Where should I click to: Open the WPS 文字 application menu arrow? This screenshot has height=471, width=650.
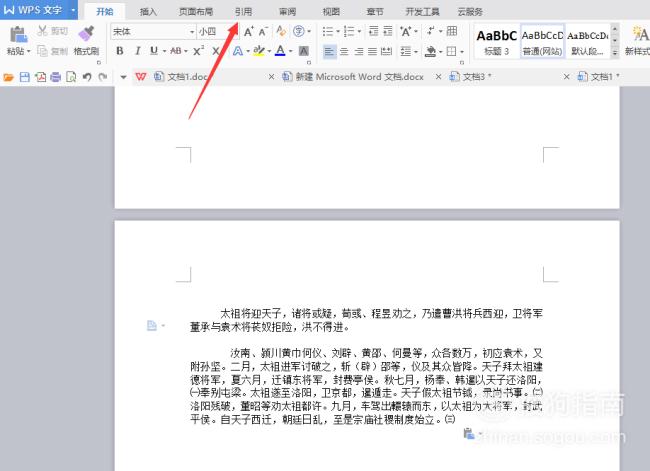pyautogui.click(x=73, y=10)
